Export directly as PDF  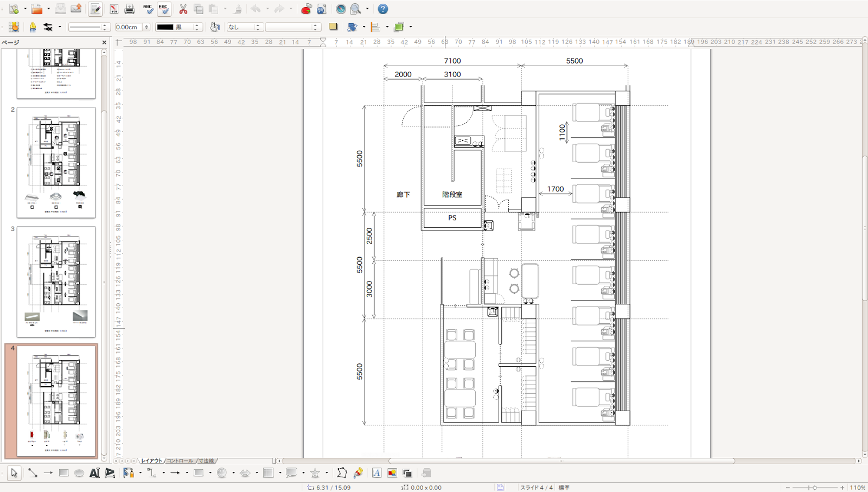[114, 9]
